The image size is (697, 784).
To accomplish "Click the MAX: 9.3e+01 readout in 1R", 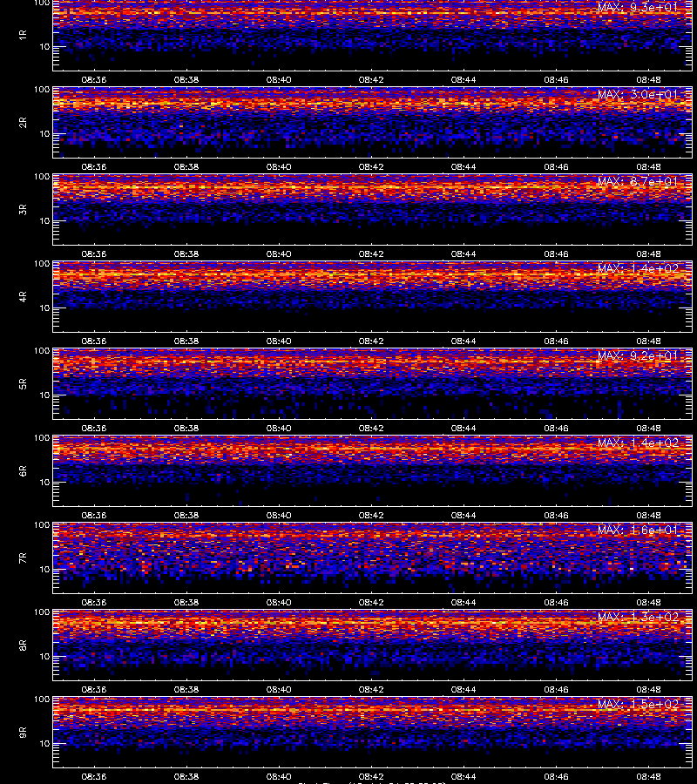I will coord(638,8).
